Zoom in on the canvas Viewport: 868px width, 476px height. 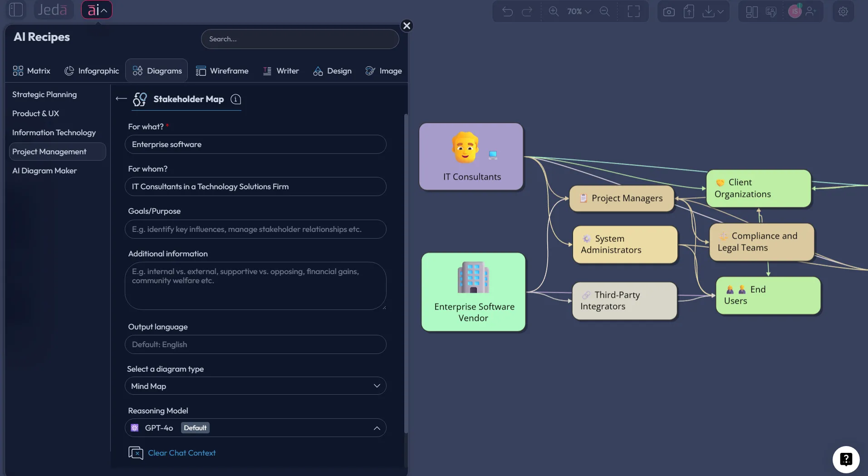coord(554,11)
